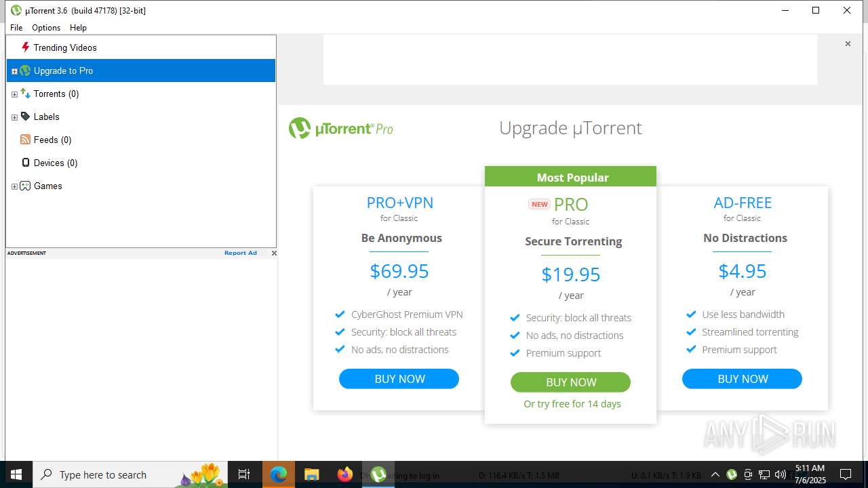
Task: Show hidden system tray icons
Action: click(x=715, y=474)
